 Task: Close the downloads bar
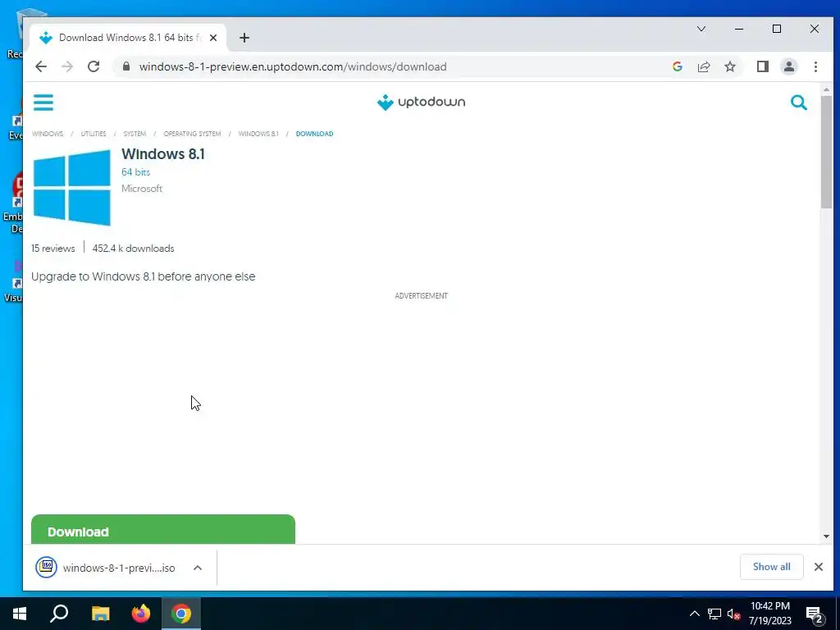(818, 567)
